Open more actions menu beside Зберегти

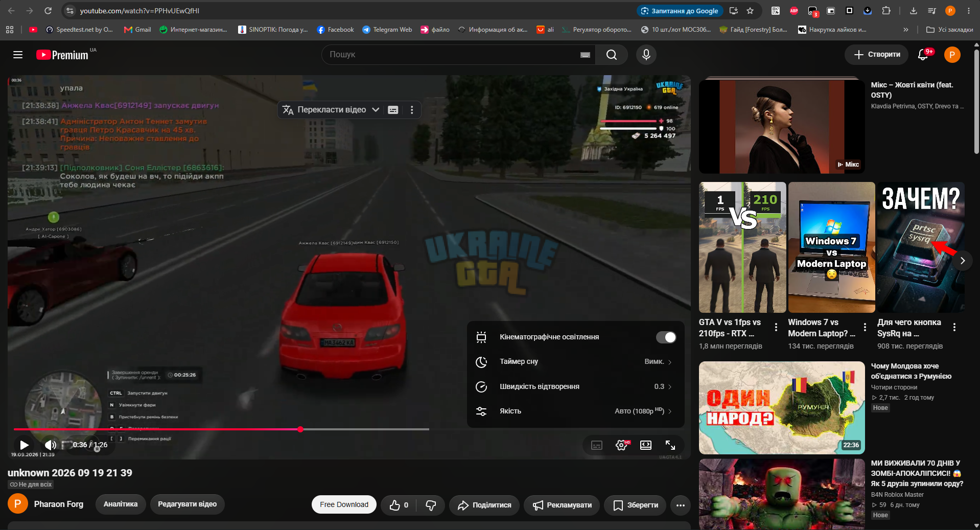(x=681, y=505)
